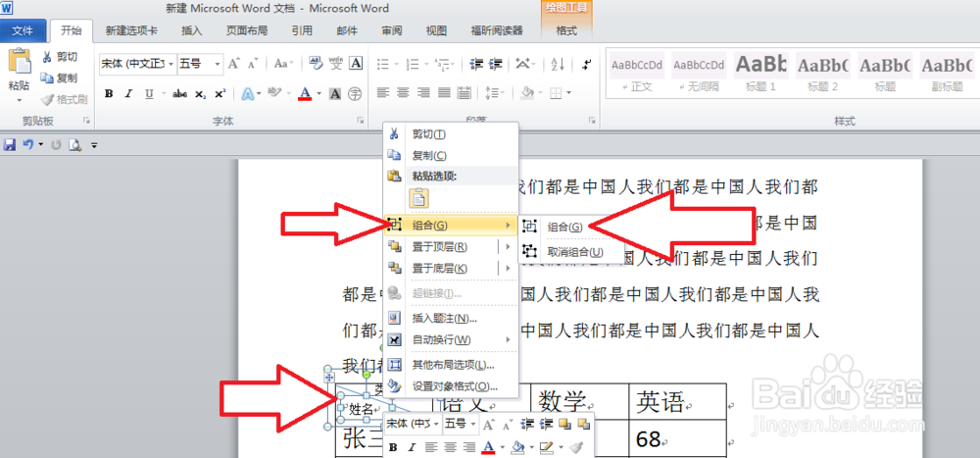Click the Character Border icon
The image size is (980, 458).
coord(356,63)
